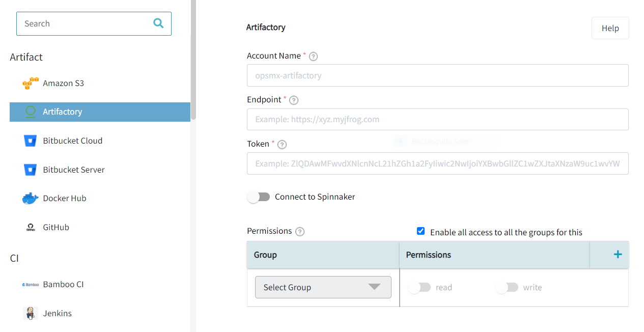Select the Amazon S3 integration icon
The width and height of the screenshot is (644, 332).
31,83
